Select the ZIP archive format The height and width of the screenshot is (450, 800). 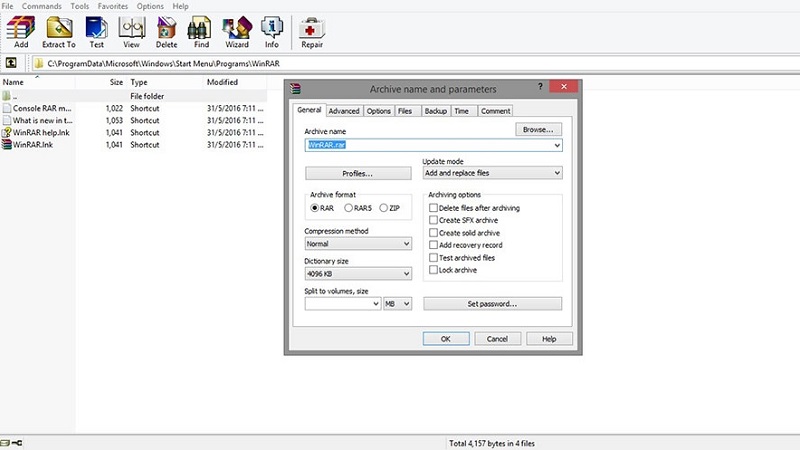(x=384, y=208)
